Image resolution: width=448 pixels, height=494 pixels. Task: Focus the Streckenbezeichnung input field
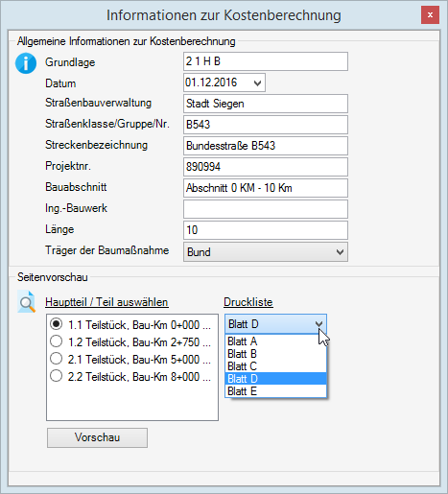[x=266, y=146]
